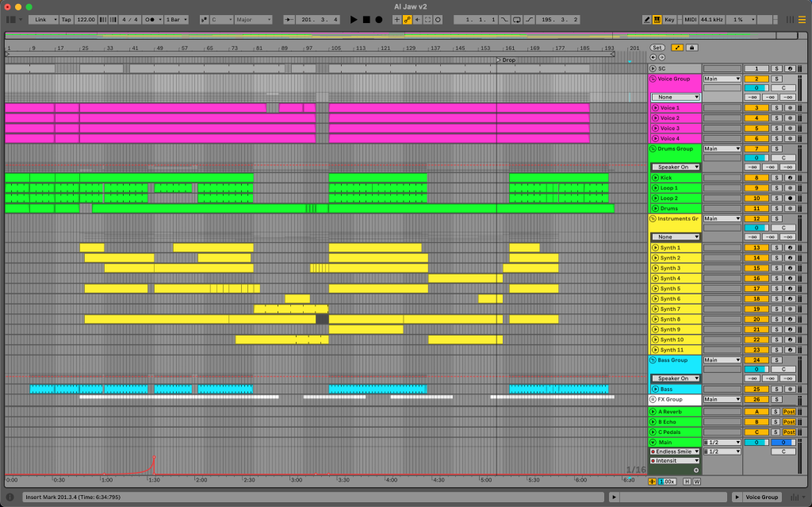
Task: Toggle the Automation Arm button
Action: click(407, 20)
